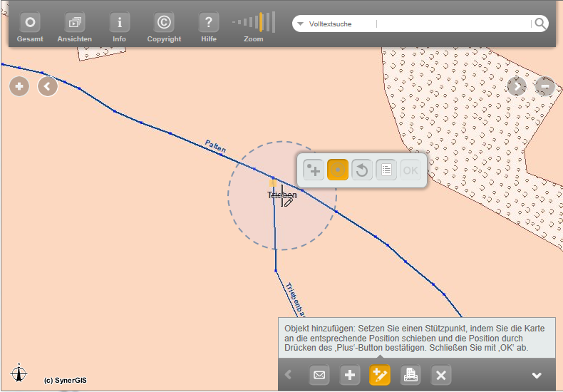Expand the left panel arrow beside plus
The image size is (563, 392).
coord(48,87)
